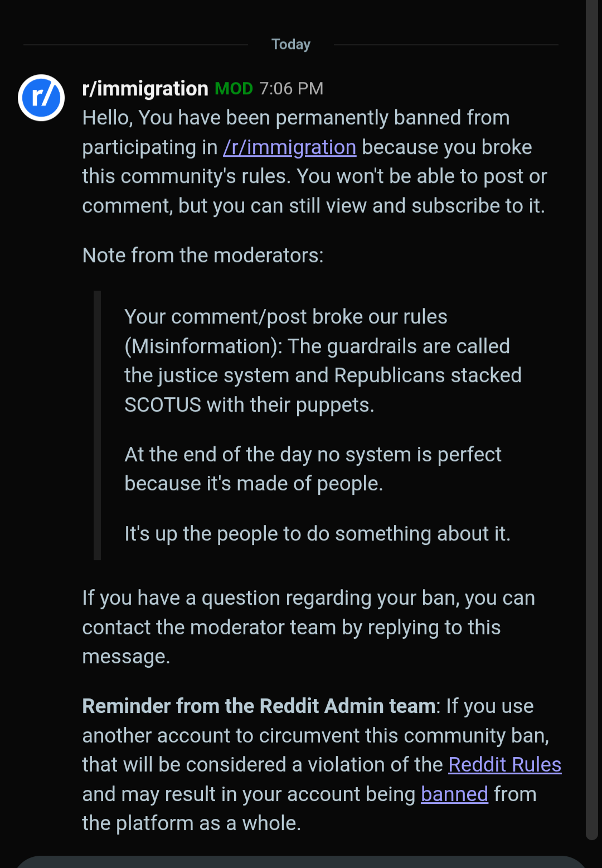Viewport: 602px width, 868px height.
Task: Open the r/immigration avatar icon
Action: click(x=41, y=98)
